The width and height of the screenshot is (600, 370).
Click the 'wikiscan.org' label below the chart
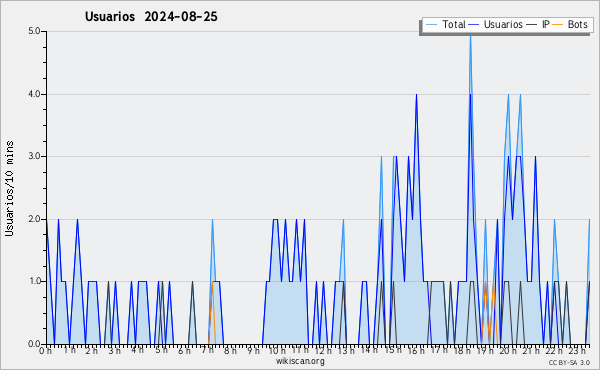(x=300, y=361)
